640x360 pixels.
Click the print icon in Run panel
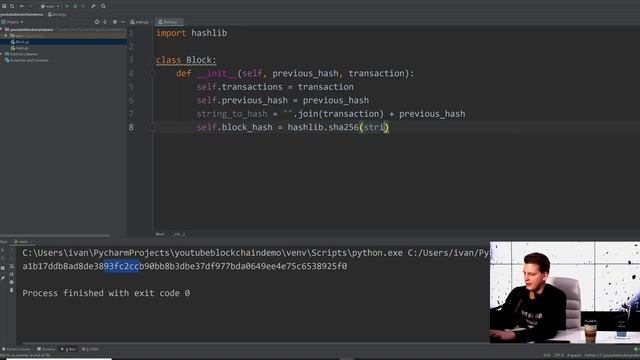click(11, 282)
